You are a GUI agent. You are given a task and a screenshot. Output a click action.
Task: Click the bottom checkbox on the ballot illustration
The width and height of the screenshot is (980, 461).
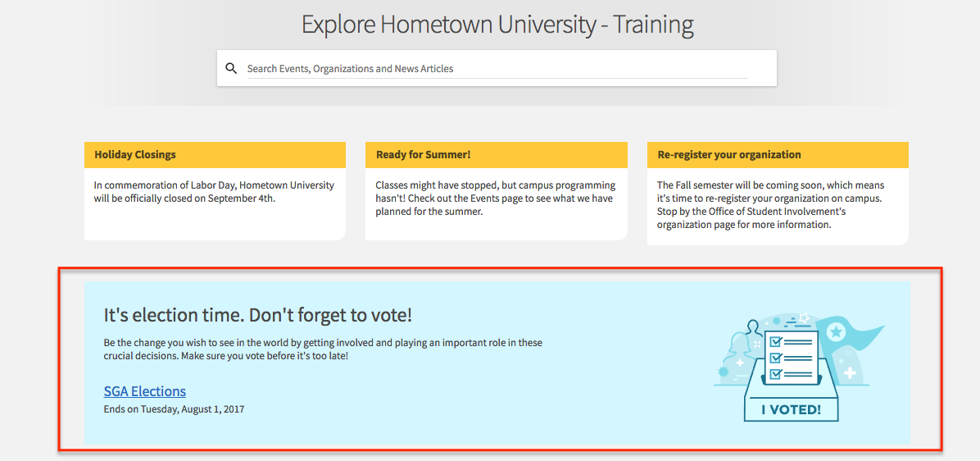click(x=776, y=374)
